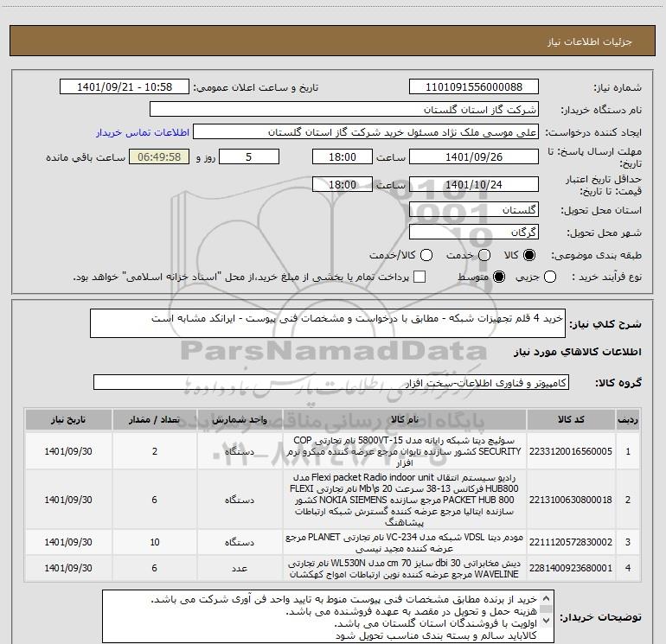Click the COP SECURITY switch item name
The image size is (666, 644).
[x=405, y=451]
